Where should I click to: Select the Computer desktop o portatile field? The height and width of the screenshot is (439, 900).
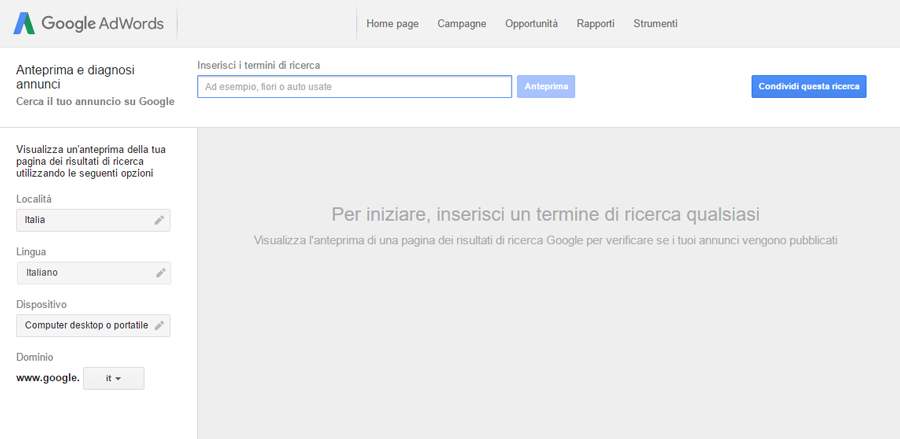pos(94,325)
